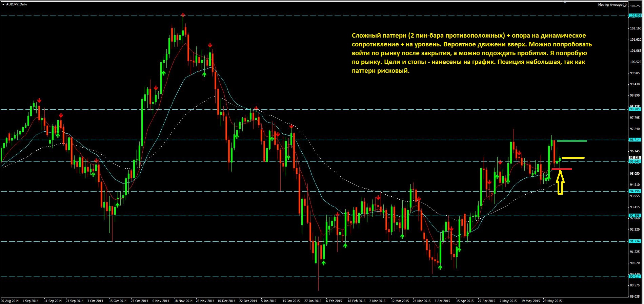The image size is (644, 304).
Task: Click the large yellow up arrow object
Action: 560,182
